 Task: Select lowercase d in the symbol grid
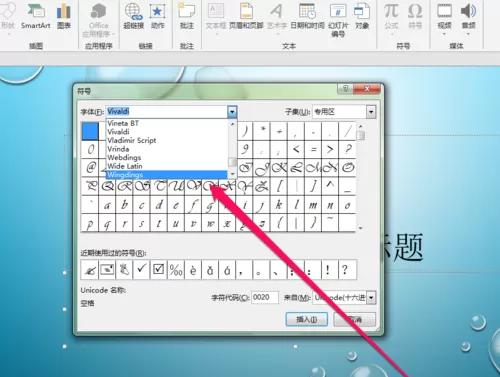coord(159,204)
